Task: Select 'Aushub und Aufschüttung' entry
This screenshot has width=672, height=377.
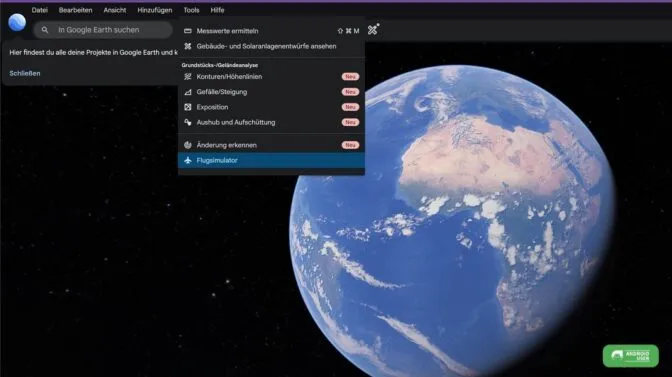Action: [x=271, y=122]
